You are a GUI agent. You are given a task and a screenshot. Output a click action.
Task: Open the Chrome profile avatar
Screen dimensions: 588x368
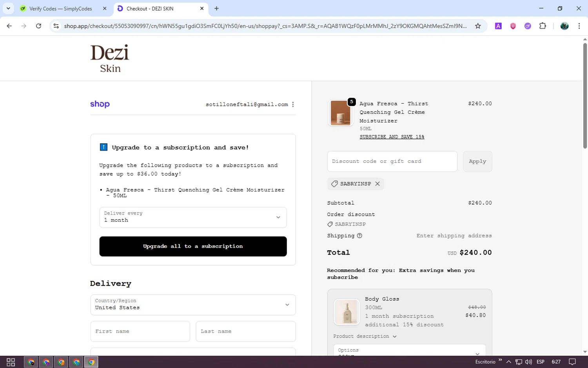tap(564, 26)
